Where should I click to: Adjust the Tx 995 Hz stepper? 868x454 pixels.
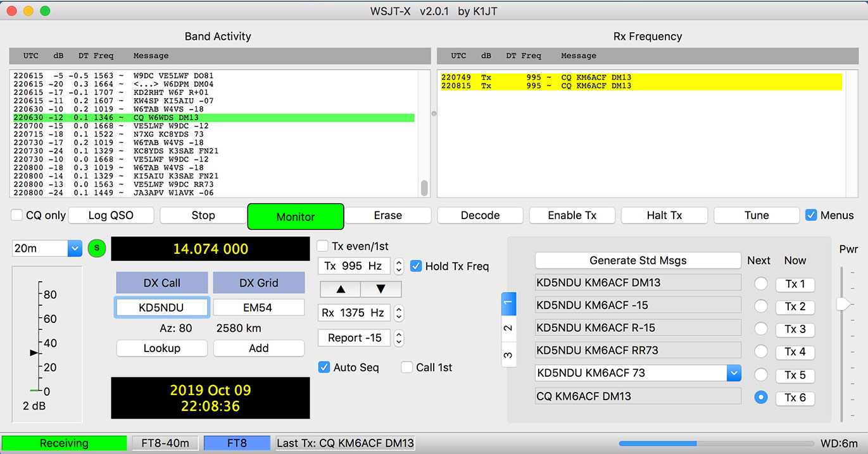tap(399, 266)
